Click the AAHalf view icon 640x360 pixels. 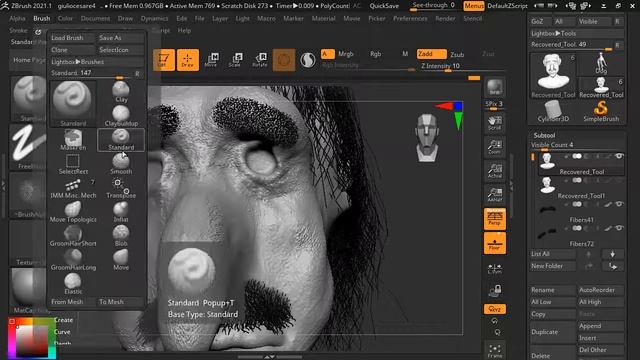pyautogui.click(x=495, y=195)
